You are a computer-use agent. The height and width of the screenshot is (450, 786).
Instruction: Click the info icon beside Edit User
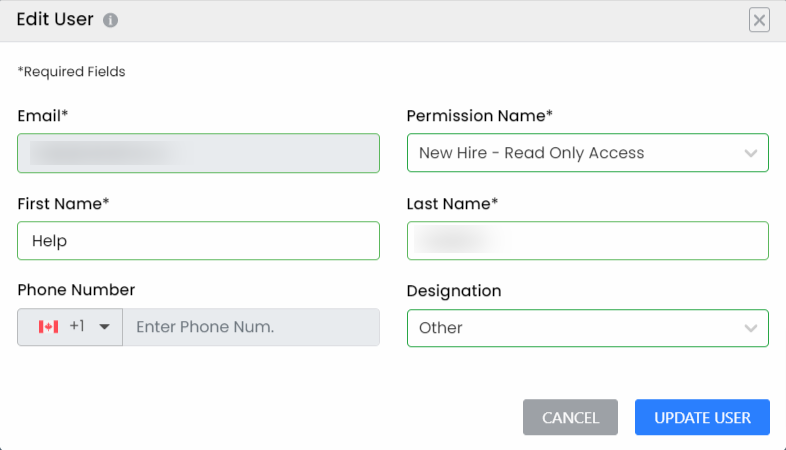point(110,20)
